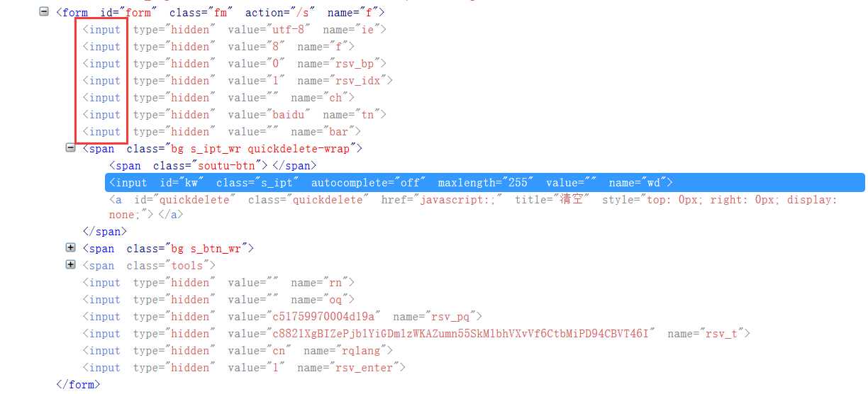Select the hidden input named rsv_bp

click(234, 63)
